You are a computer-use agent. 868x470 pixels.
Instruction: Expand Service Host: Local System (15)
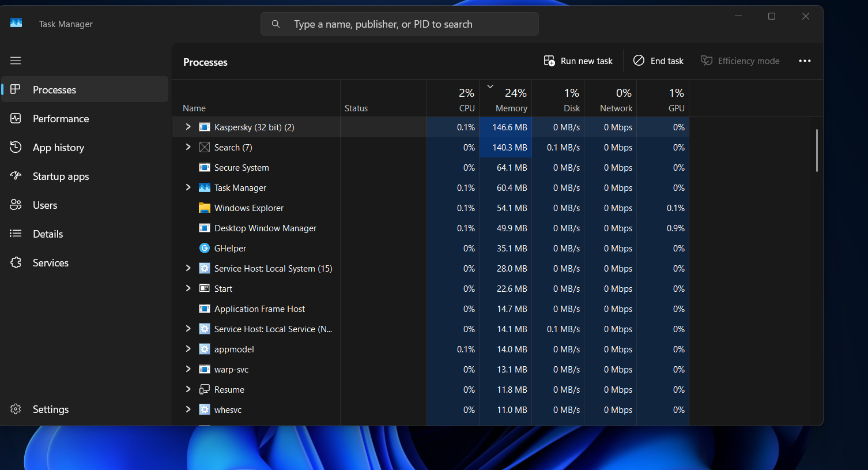pos(188,268)
